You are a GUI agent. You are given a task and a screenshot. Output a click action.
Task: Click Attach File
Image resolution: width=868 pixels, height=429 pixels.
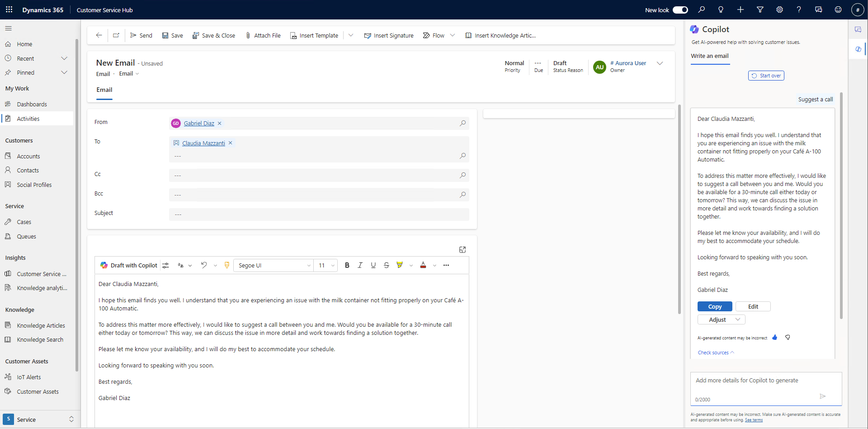[x=263, y=35]
